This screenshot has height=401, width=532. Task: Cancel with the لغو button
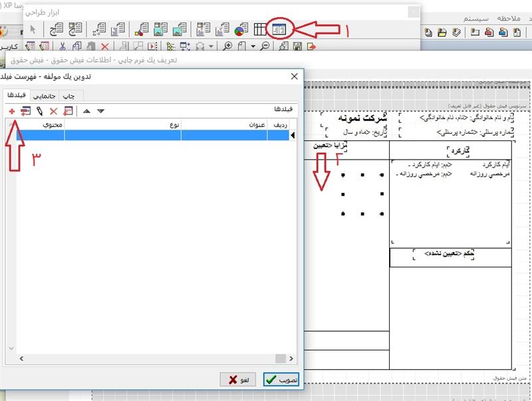(239, 379)
